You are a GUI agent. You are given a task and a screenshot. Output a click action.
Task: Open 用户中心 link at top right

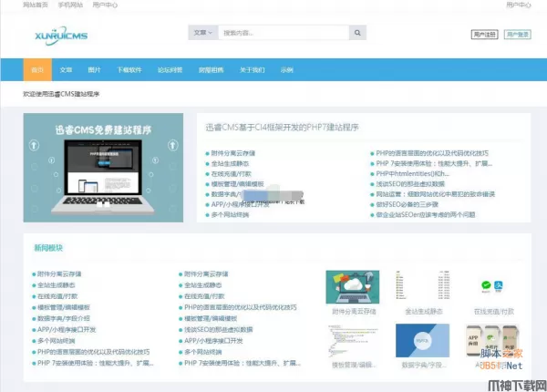click(519, 5)
